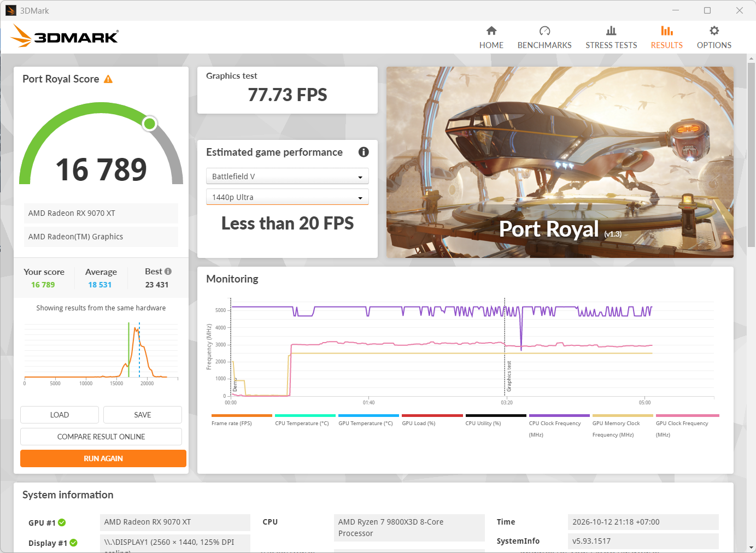Viewport: 756px width, 553px height.
Task: Toggle the CPU Temperature legend swatch
Action: (x=305, y=415)
